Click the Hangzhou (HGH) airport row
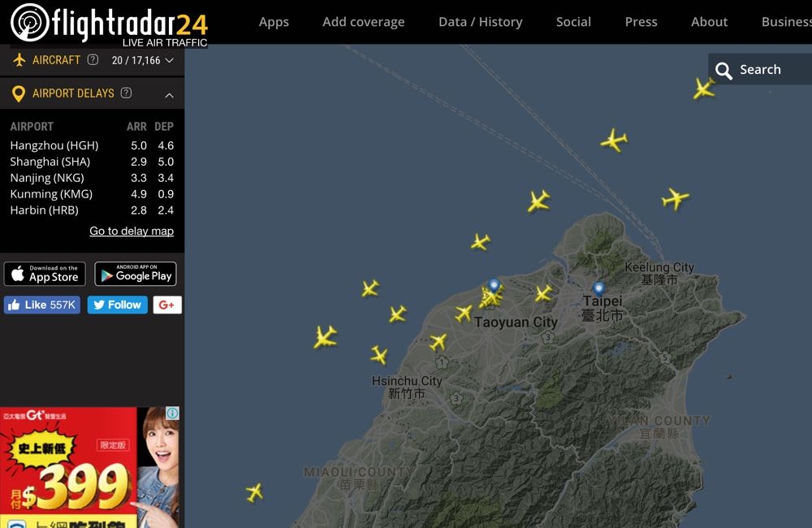 pyautogui.click(x=54, y=145)
